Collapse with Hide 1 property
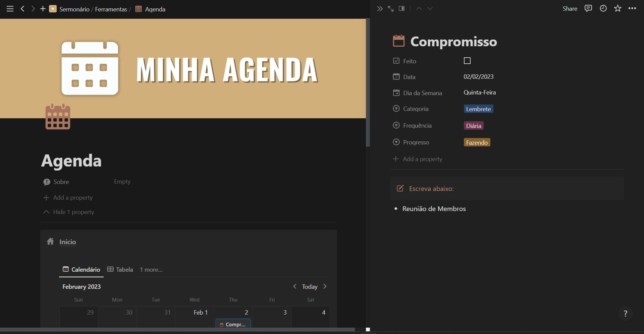This screenshot has height=334, width=644. coord(69,212)
